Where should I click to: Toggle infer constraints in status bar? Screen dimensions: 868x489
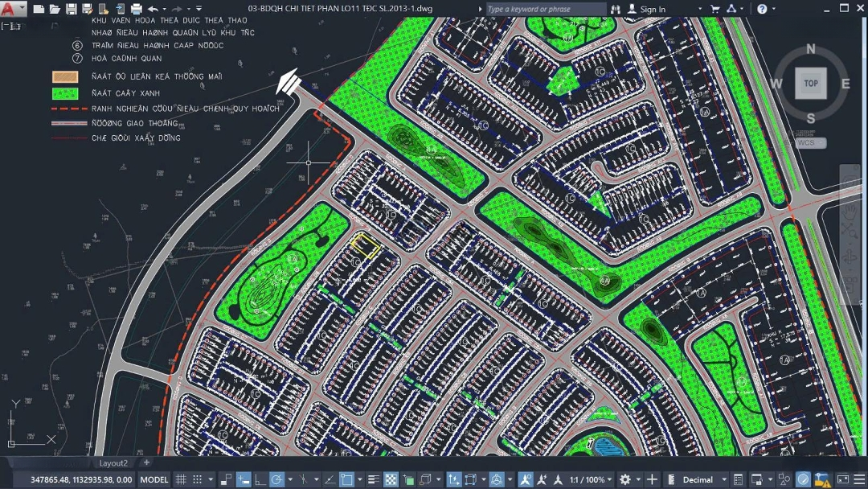point(227,479)
